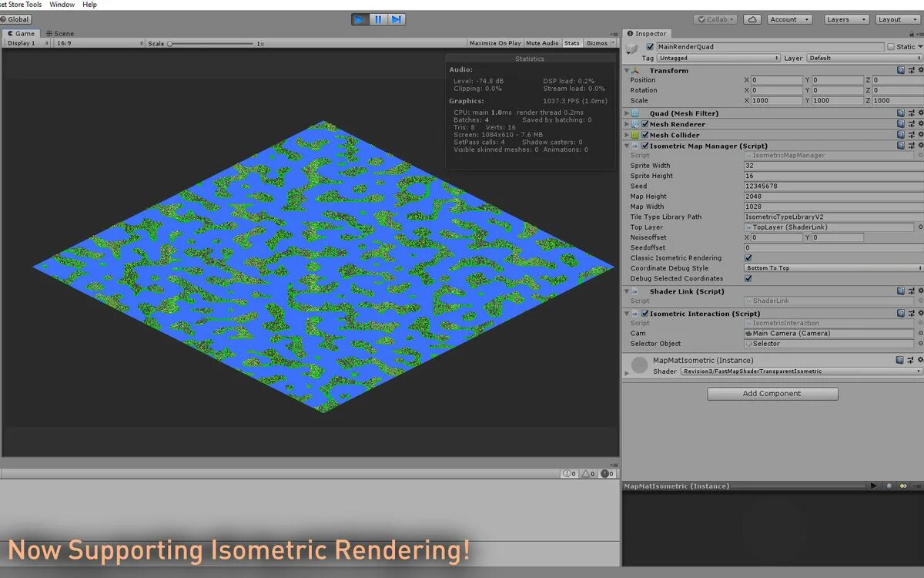Image resolution: width=924 pixels, height=578 pixels.
Task: Open the Shader selection dropdown
Action: pyautogui.click(x=802, y=371)
